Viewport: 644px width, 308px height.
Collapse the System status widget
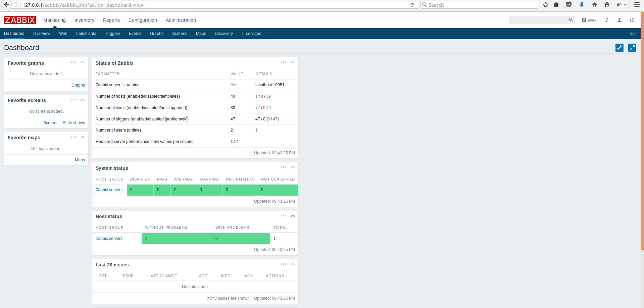coord(293,167)
